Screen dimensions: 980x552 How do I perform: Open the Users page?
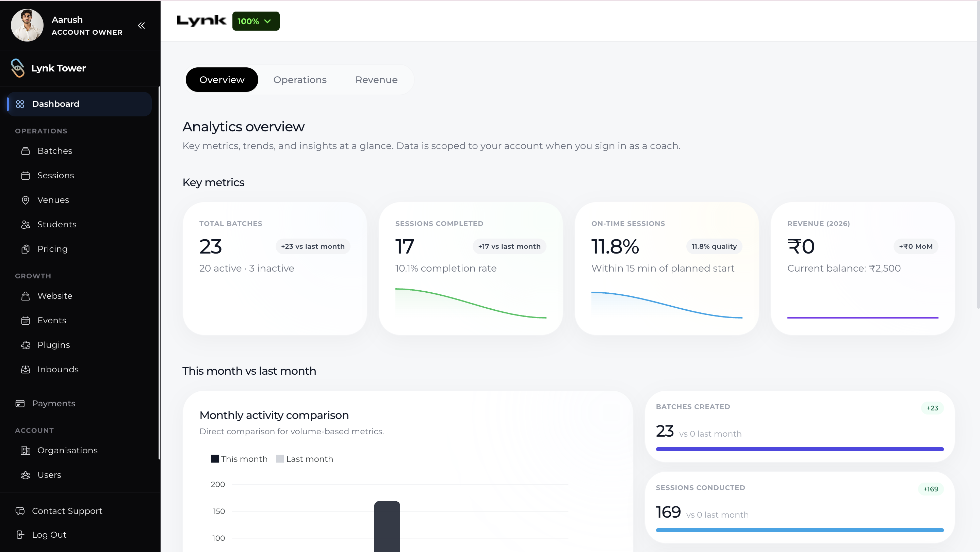[49, 475]
